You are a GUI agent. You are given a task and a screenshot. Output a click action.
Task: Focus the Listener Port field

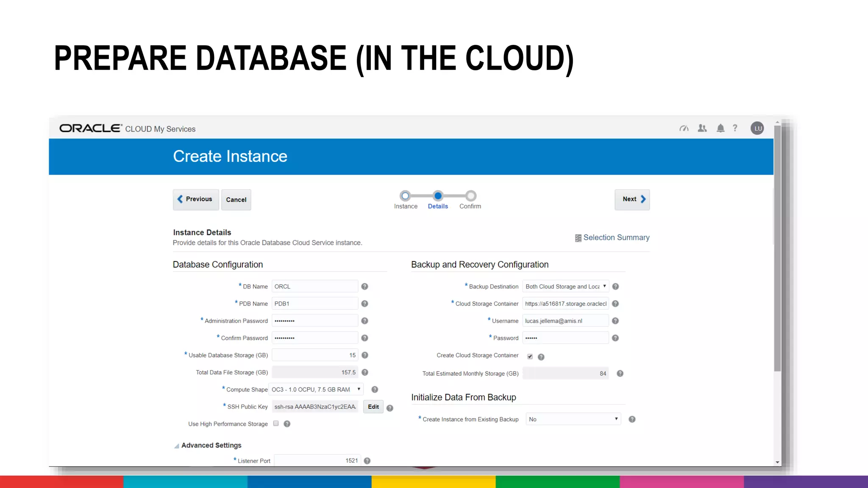point(317,460)
